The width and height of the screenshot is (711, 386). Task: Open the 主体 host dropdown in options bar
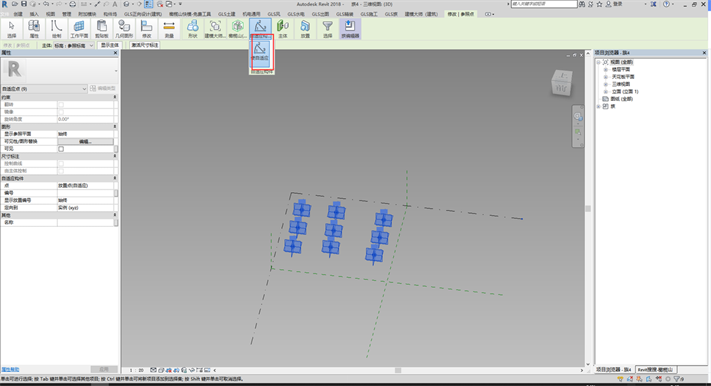click(x=73, y=45)
